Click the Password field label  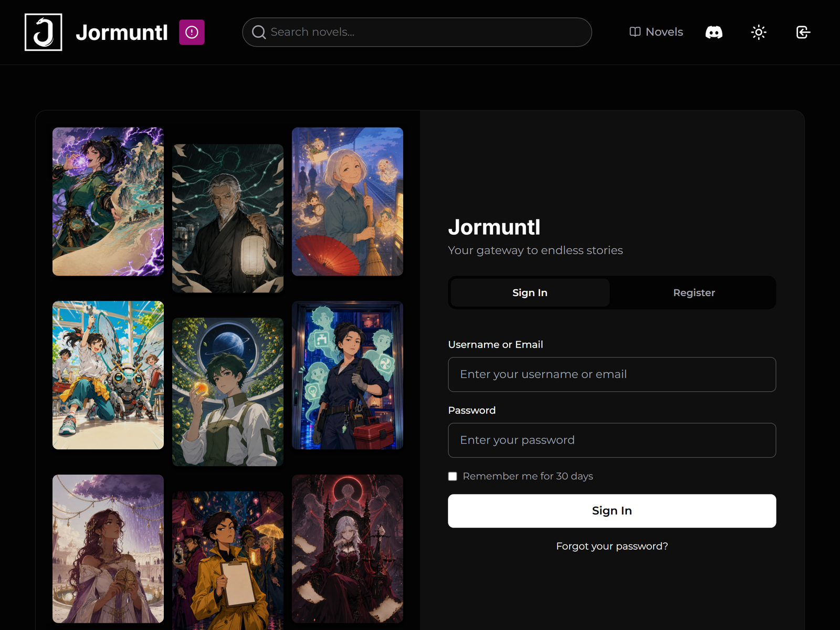[x=471, y=410]
